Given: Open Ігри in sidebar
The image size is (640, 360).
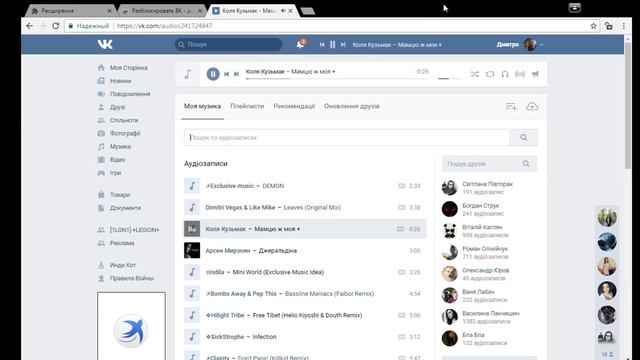Looking at the screenshot, I should click(109, 173).
